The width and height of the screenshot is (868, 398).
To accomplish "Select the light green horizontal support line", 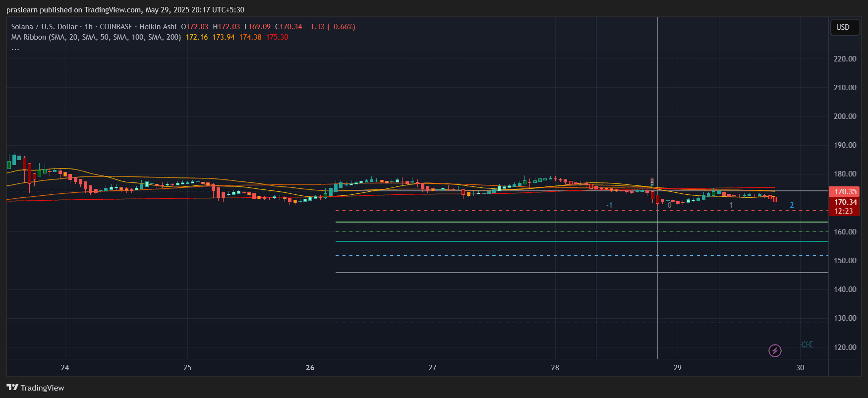I will [x=496, y=222].
